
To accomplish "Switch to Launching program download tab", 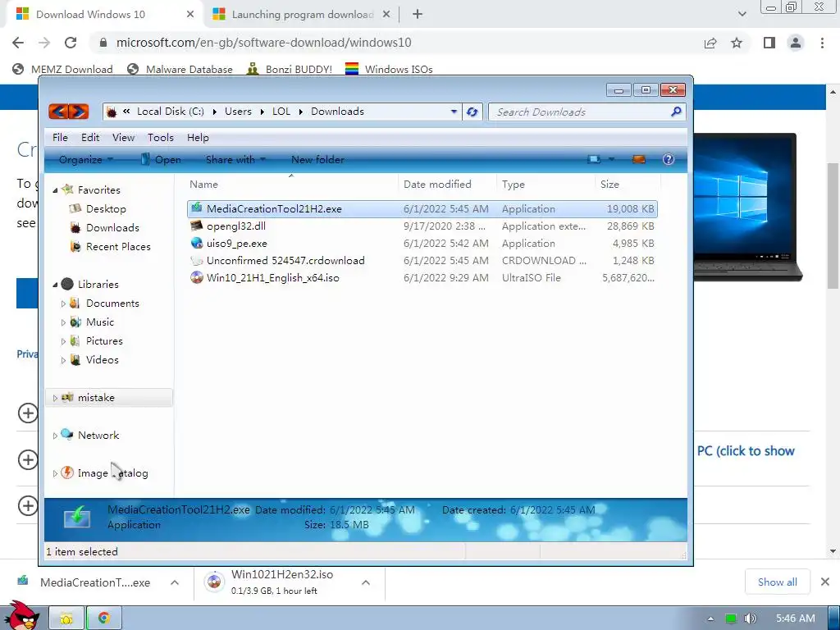I will click(x=302, y=15).
